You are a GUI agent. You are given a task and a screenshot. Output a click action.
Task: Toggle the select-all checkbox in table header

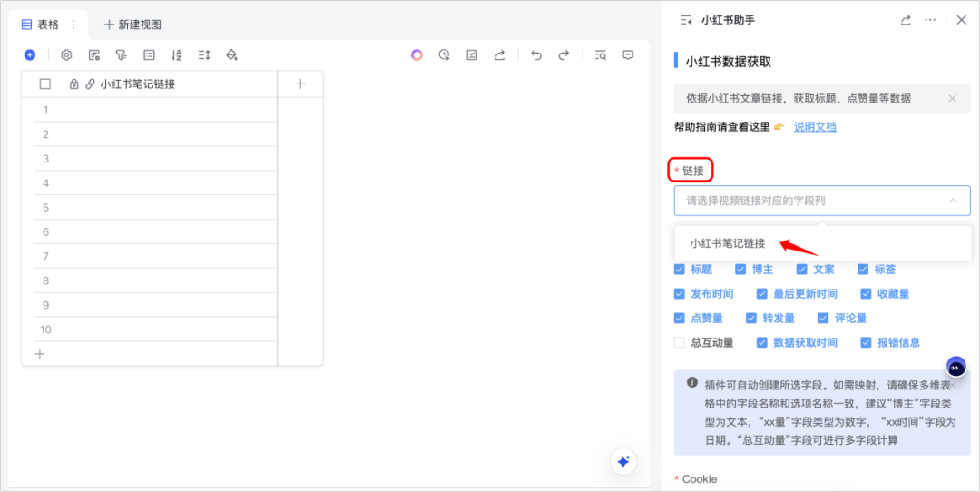pos(45,84)
